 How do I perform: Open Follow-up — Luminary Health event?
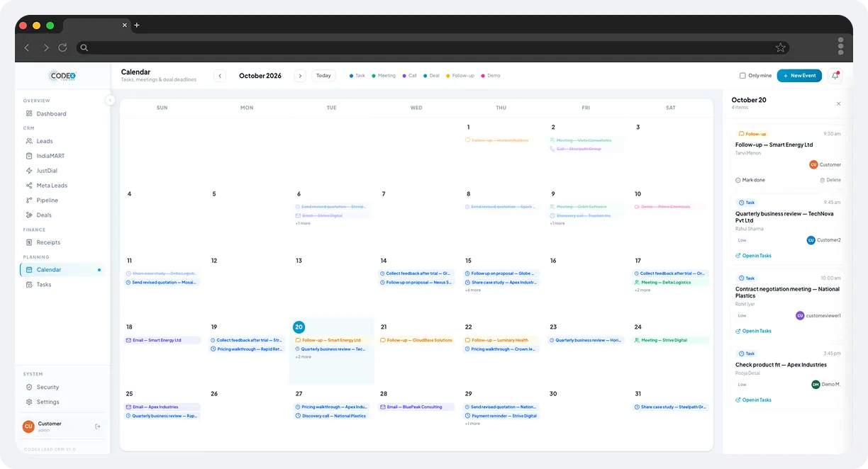point(501,340)
